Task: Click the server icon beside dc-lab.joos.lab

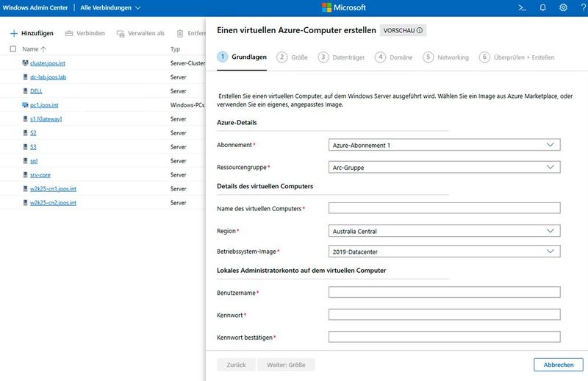Action: coord(25,77)
